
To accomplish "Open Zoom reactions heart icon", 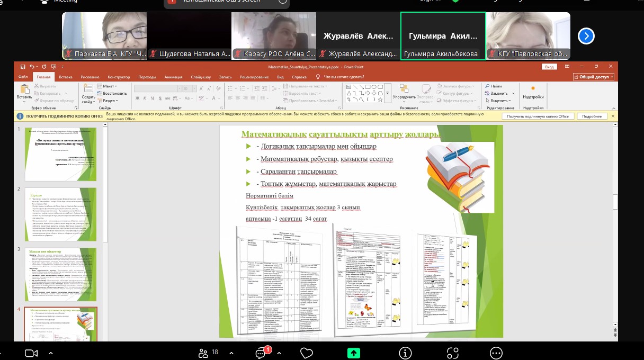I will click(306, 353).
